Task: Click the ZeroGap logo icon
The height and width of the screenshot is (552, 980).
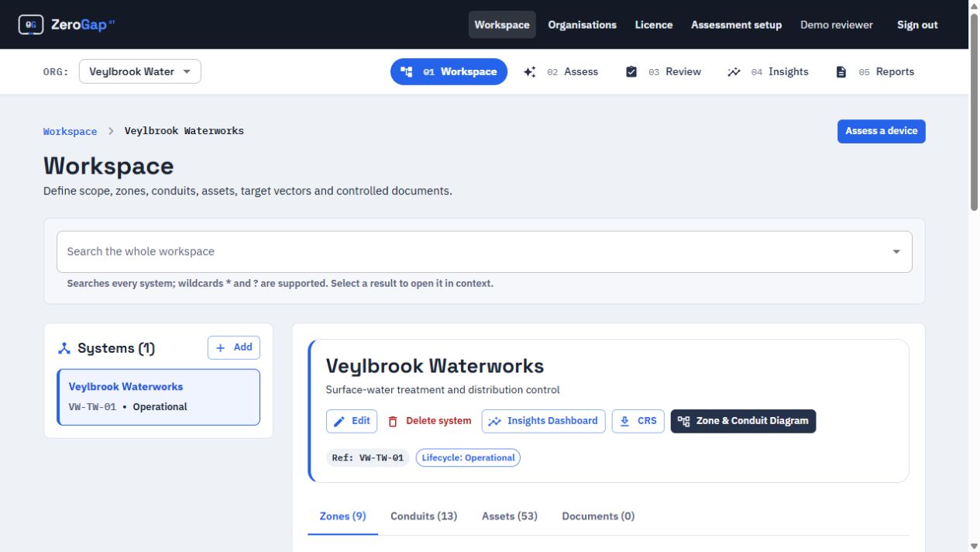Action: pyautogui.click(x=31, y=25)
